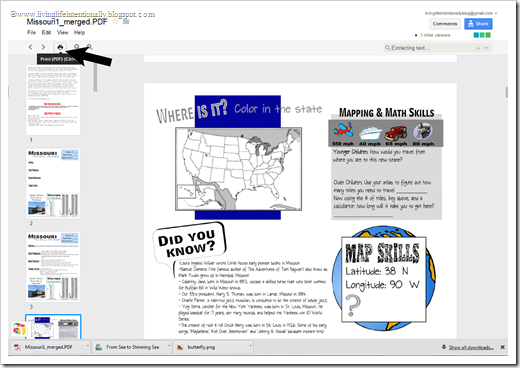Go to next page with right chevron
The image size is (520, 368).
(x=43, y=47)
